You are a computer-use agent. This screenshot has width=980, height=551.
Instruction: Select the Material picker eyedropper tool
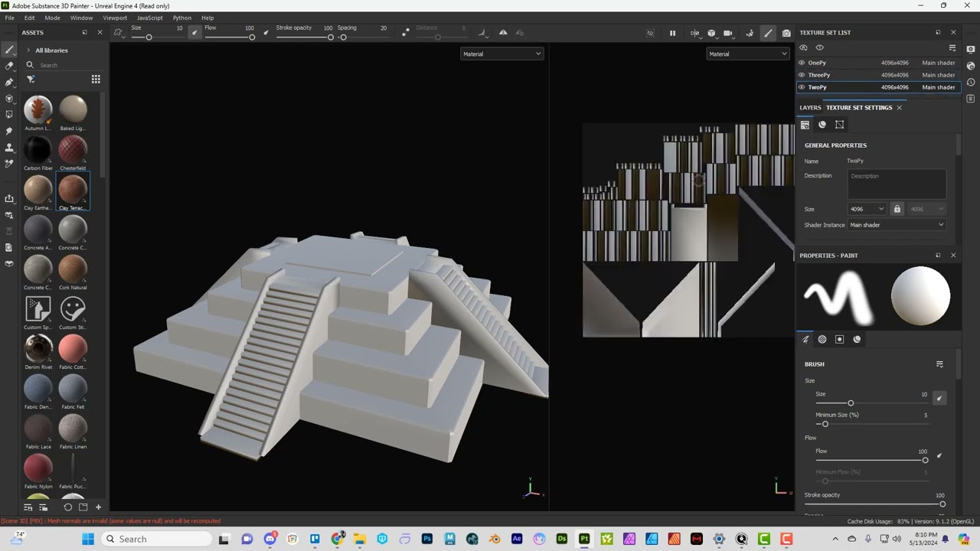9,163
